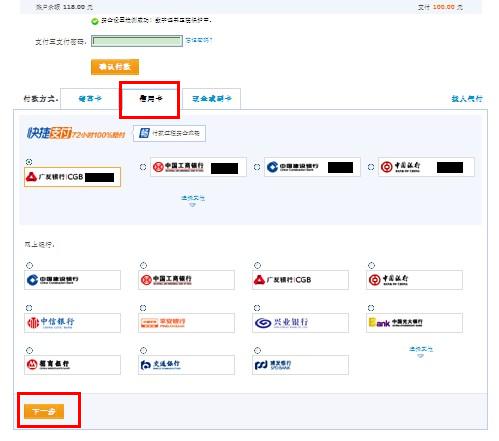Click the orange confirm payment button
Image resolution: width=499 pixels, height=441 pixels.
point(115,67)
